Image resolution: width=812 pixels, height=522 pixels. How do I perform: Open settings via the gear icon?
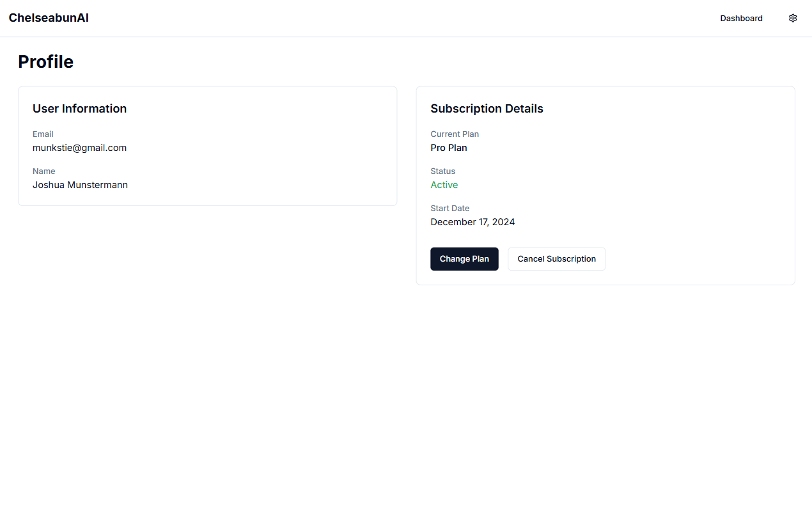click(x=793, y=19)
